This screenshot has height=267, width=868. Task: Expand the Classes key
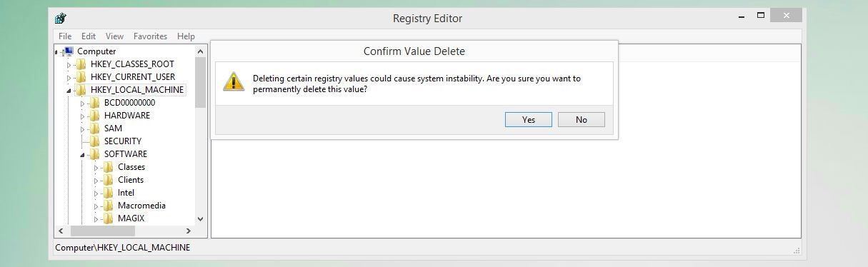(96, 168)
